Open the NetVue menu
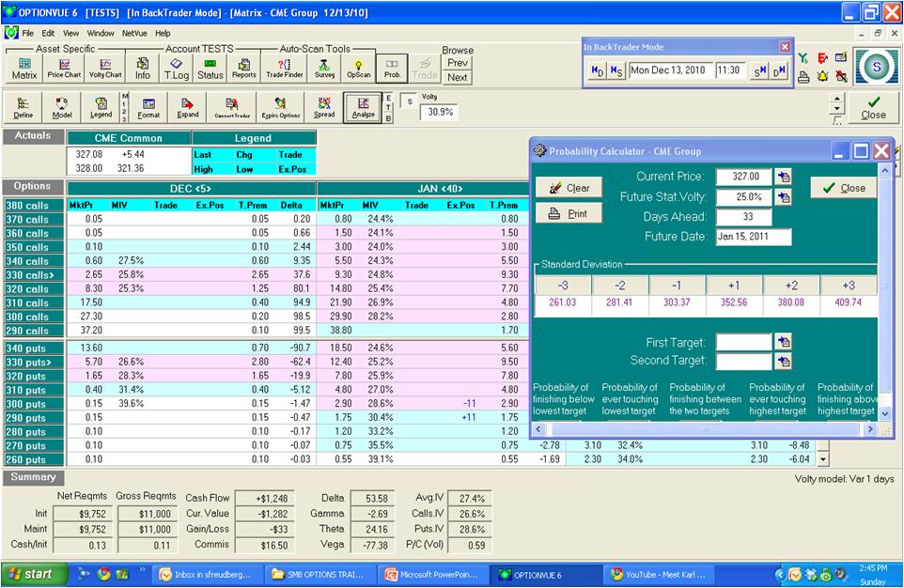Screen dimensions: 904x588 (x=134, y=34)
